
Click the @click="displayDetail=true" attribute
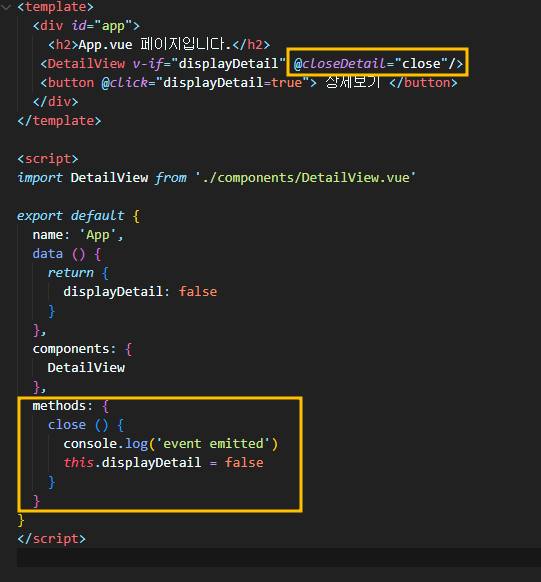pos(205,82)
